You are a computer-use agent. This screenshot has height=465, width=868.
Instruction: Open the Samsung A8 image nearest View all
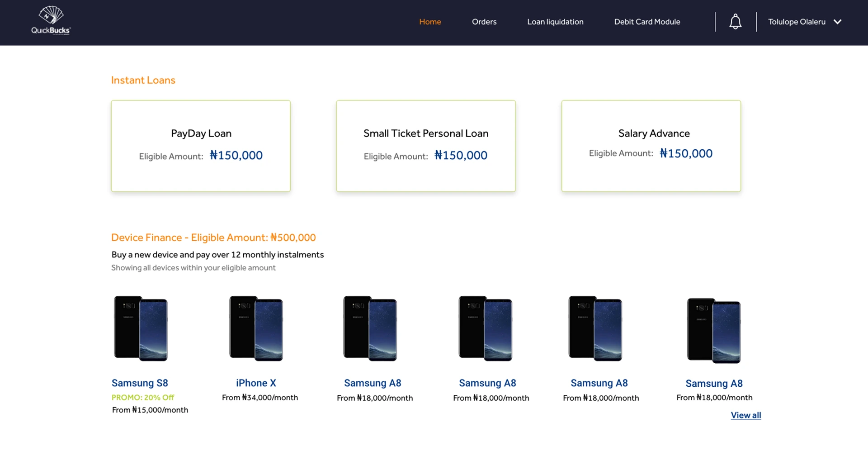pos(714,331)
